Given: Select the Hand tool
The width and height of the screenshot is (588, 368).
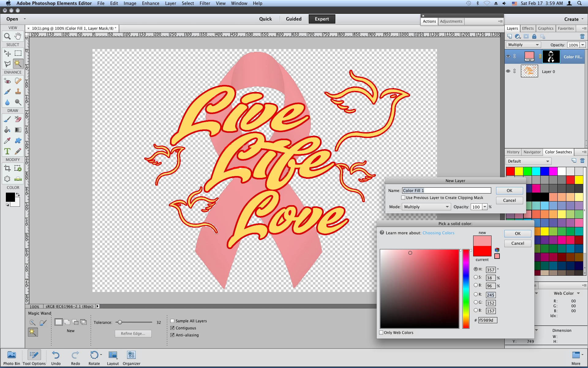Looking at the screenshot, I should pyautogui.click(x=18, y=36).
